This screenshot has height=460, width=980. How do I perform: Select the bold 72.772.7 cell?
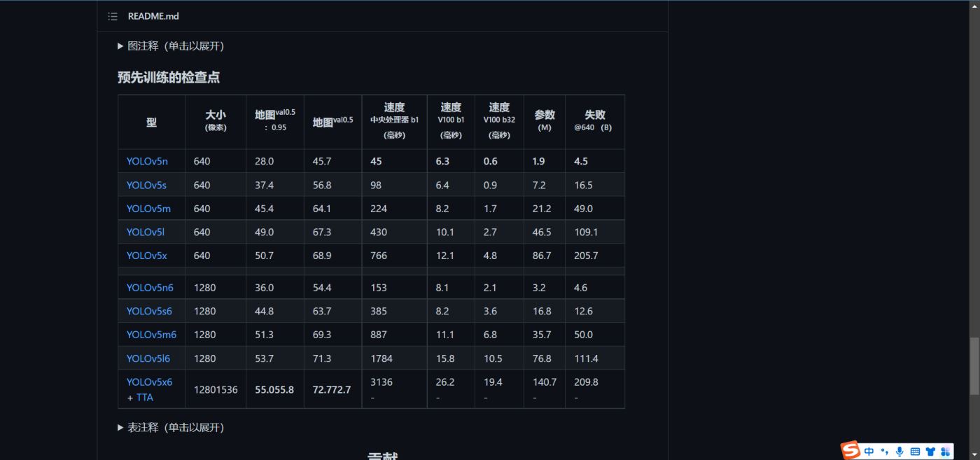(333, 389)
